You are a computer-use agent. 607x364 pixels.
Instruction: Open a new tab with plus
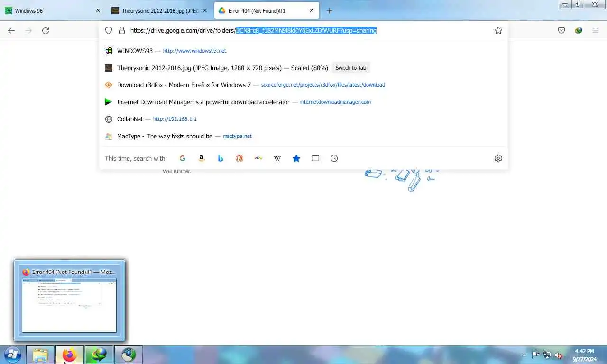[330, 10]
